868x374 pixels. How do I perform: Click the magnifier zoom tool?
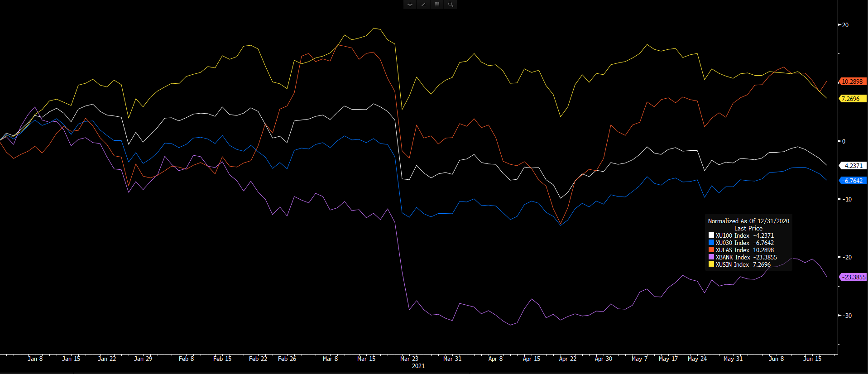coord(451,5)
